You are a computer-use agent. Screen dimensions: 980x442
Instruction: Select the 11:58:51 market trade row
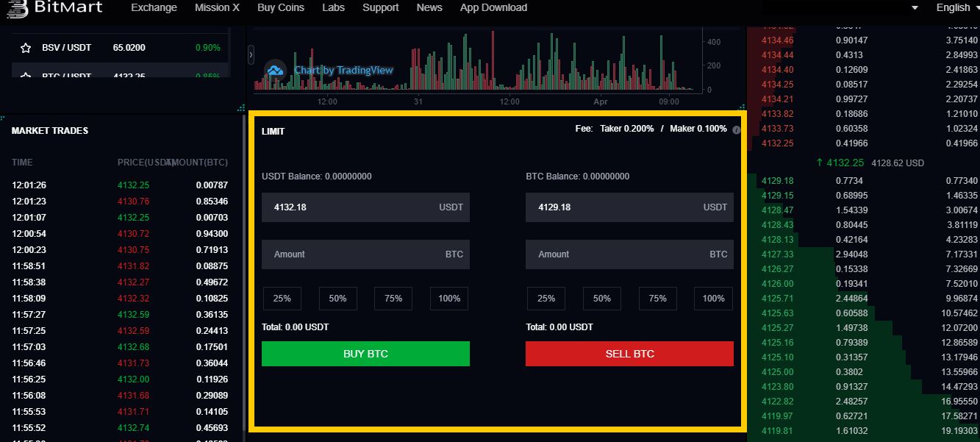(121, 266)
